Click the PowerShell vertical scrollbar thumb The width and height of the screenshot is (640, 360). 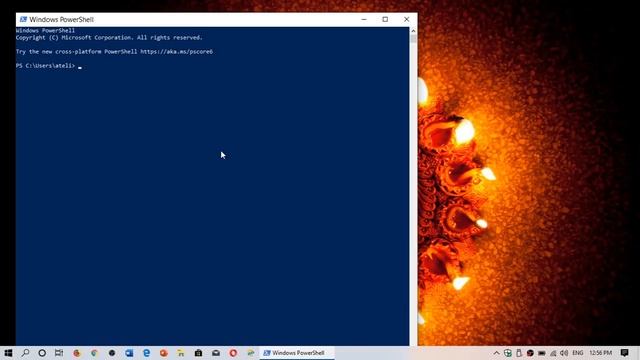coord(413,39)
